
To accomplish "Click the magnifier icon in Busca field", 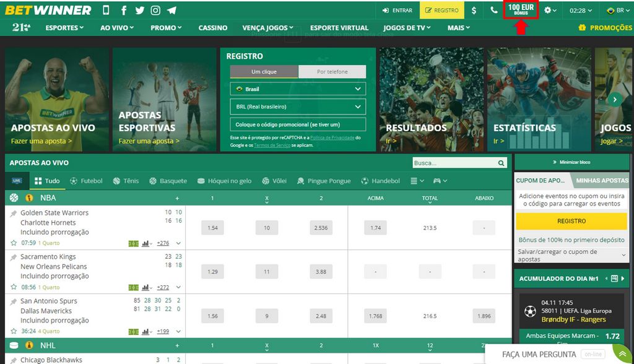I will [501, 163].
